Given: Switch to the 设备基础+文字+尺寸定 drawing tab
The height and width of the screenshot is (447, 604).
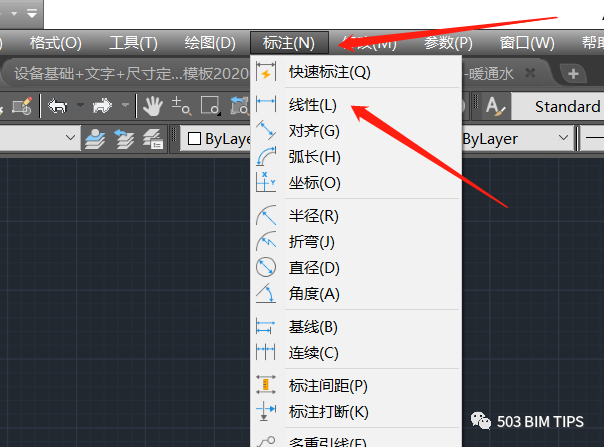Looking at the screenshot, I should click(131, 73).
